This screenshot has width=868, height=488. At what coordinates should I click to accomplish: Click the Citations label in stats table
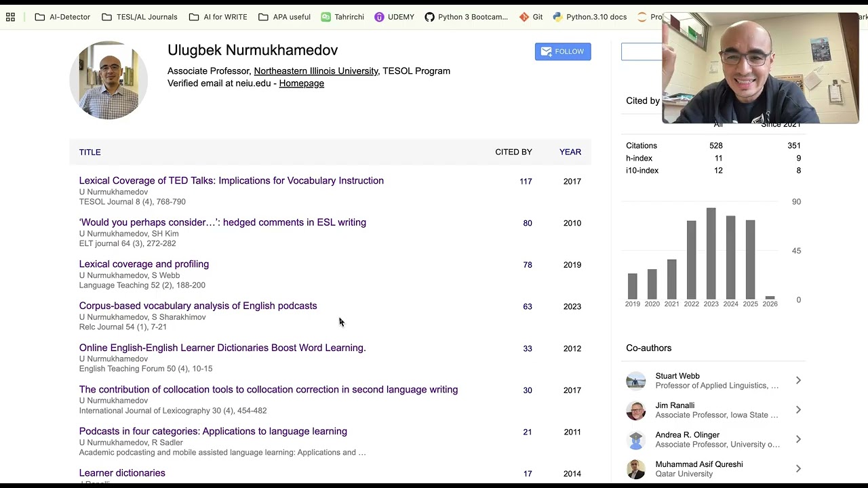[x=642, y=146]
